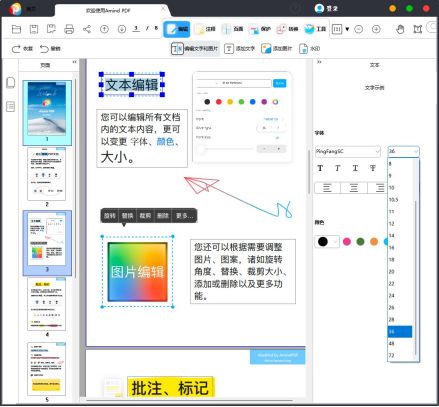Select the hand pan tool
This screenshot has width=439, height=407.
(400, 29)
